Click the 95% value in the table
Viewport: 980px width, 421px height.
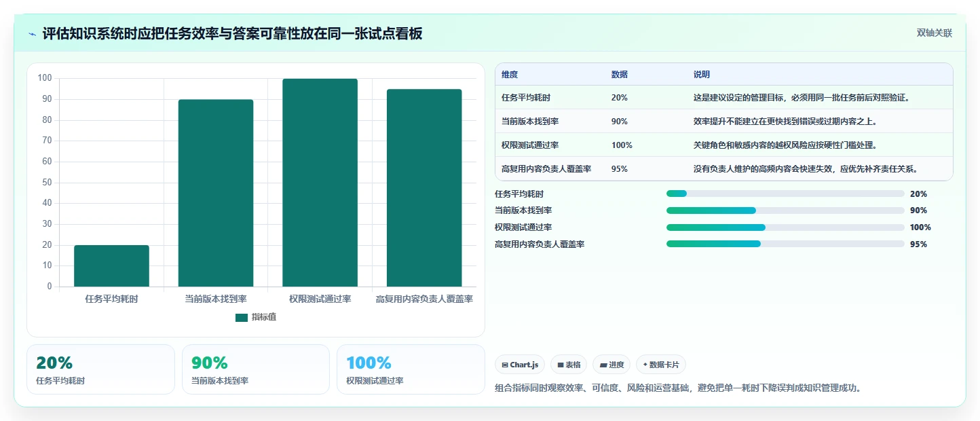click(619, 169)
